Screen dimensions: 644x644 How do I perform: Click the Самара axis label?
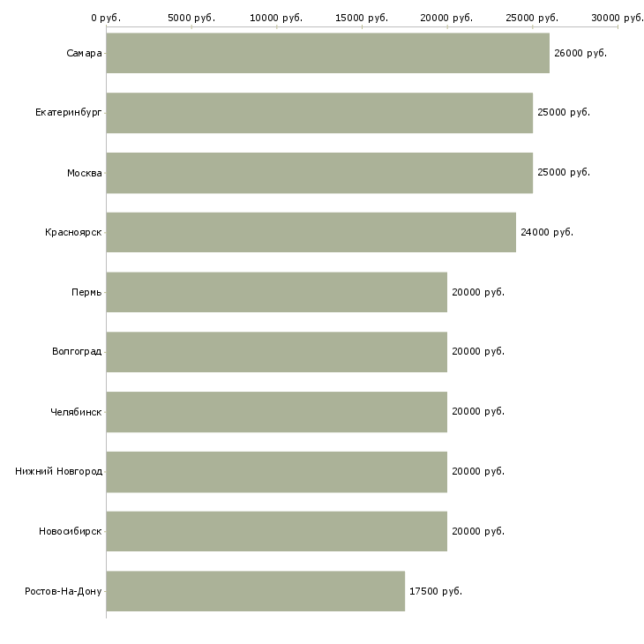[x=84, y=53]
